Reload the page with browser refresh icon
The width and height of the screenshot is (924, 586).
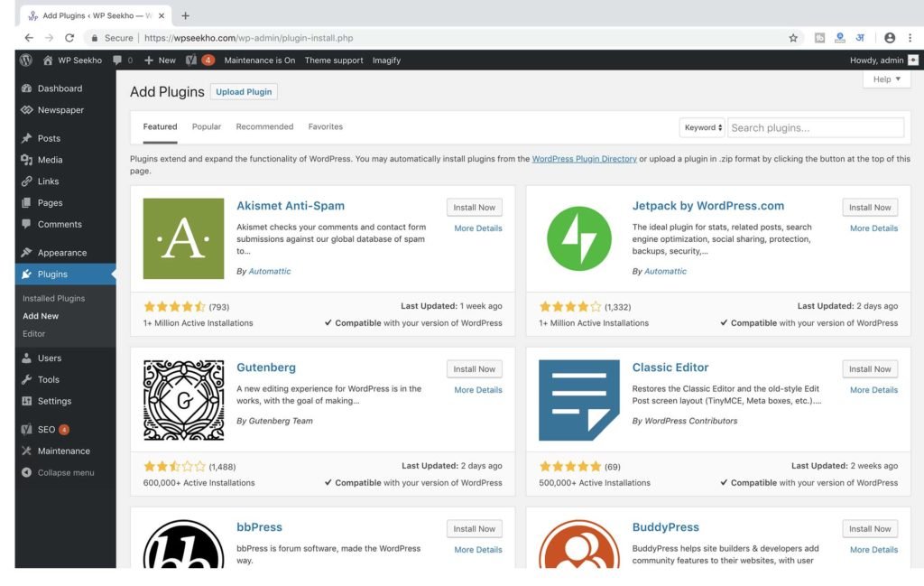pos(69,38)
